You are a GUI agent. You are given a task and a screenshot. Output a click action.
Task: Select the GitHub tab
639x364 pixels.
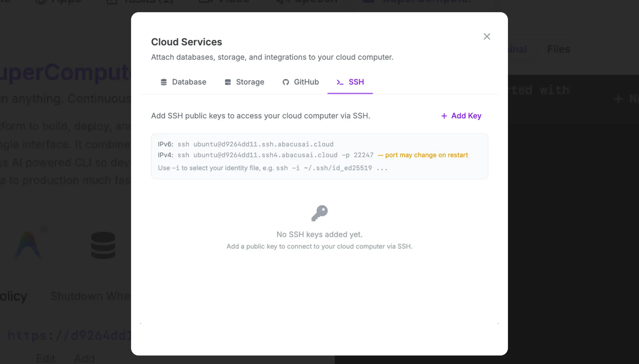pyautogui.click(x=301, y=82)
